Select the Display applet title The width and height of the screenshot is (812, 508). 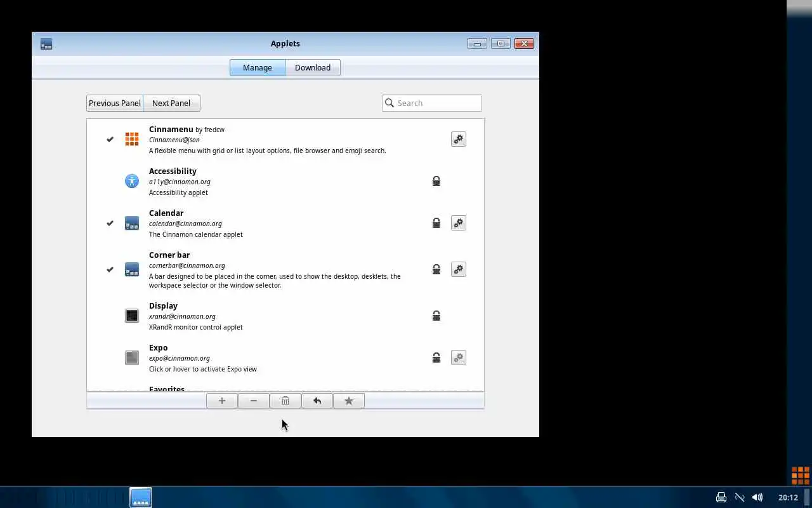pyautogui.click(x=163, y=305)
